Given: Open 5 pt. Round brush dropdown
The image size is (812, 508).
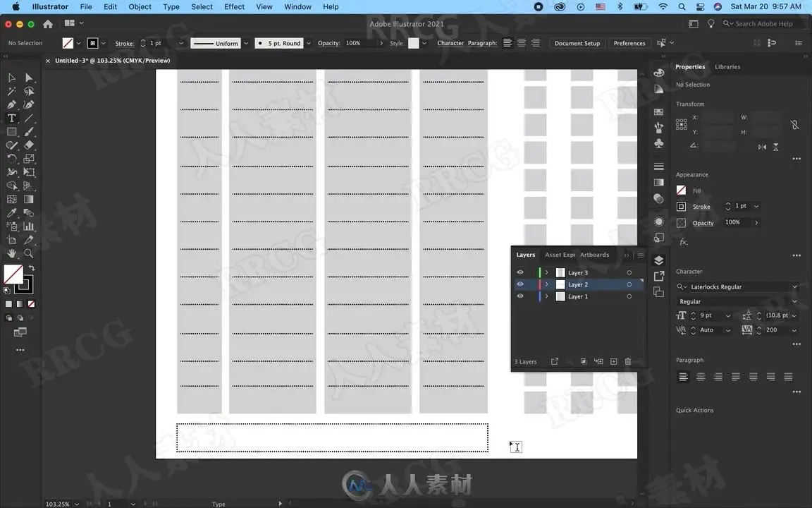Looking at the screenshot, I should click(x=309, y=43).
